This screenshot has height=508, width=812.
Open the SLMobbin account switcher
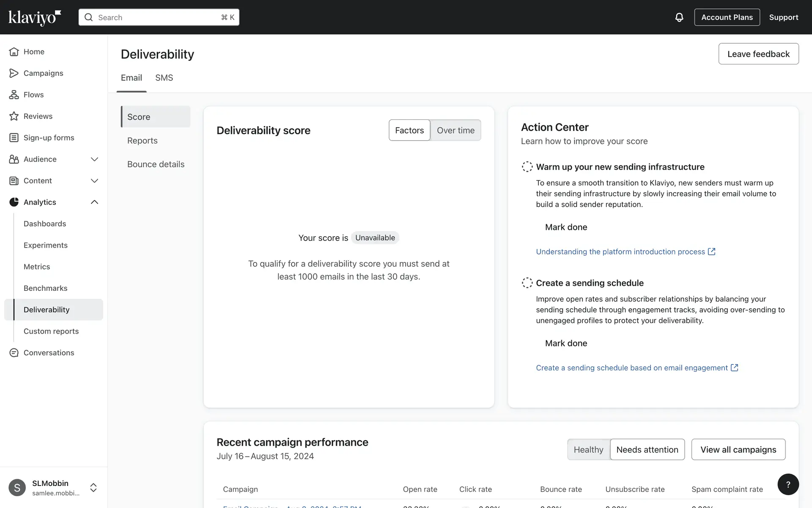pyautogui.click(x=93, y=488)
